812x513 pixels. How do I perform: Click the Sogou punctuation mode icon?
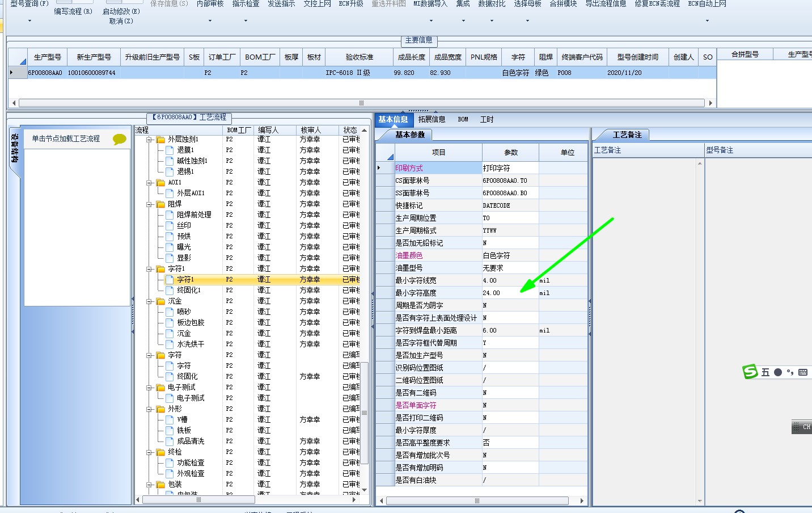790,372
